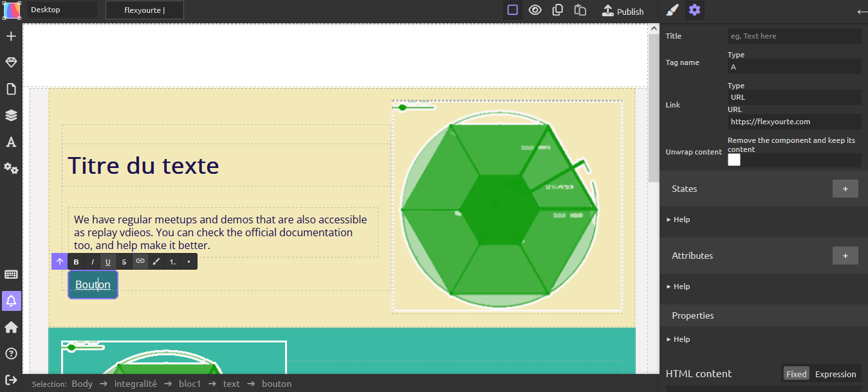Expand Help under Properties section
Image resolution: width=868 pixels, height=392 pixels.
(678, 339)
